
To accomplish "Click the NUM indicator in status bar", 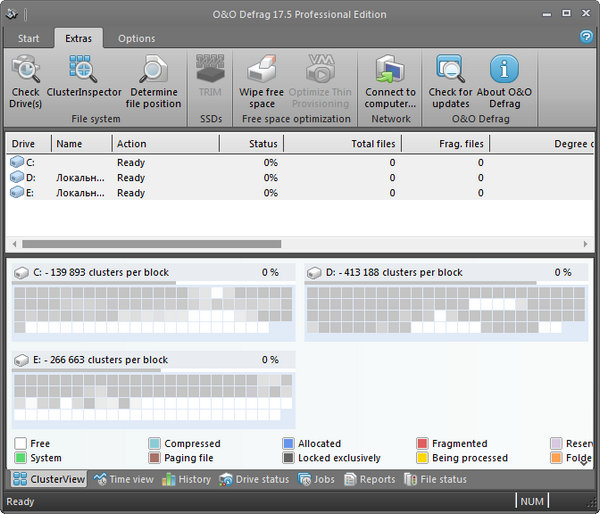I will 532,501.
